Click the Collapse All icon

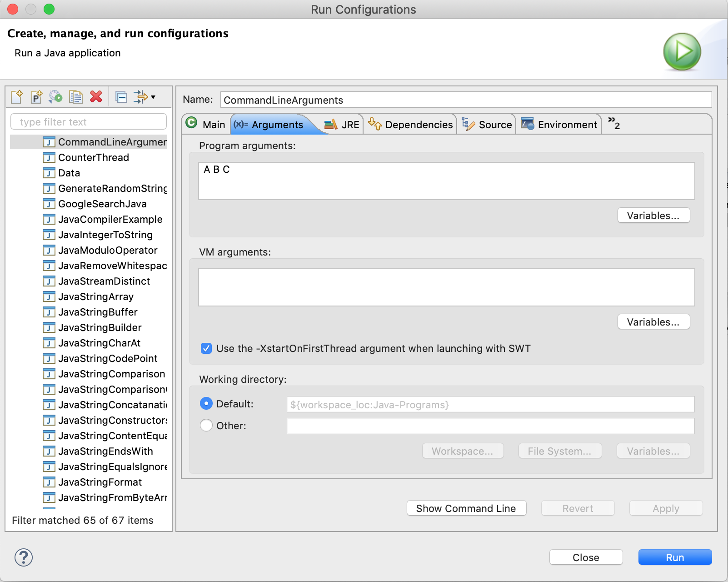(x=121, y=96)
